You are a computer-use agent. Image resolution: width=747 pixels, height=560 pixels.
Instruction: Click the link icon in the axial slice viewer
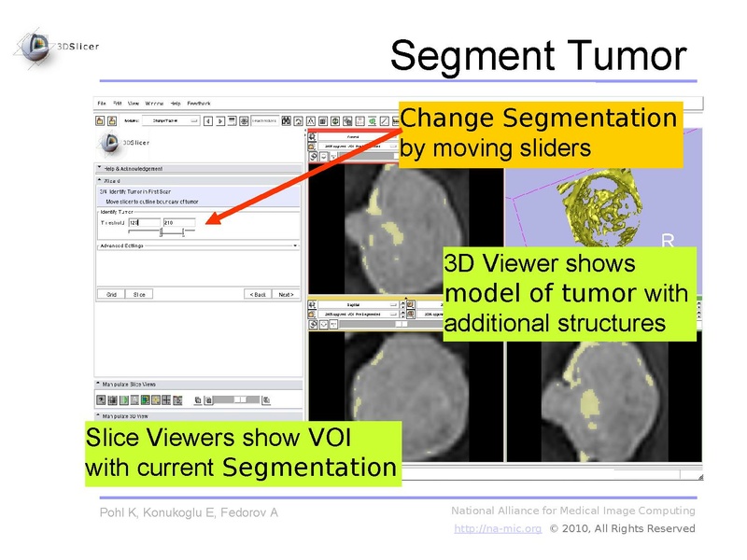pyautogui.click(x=314, y=158)
